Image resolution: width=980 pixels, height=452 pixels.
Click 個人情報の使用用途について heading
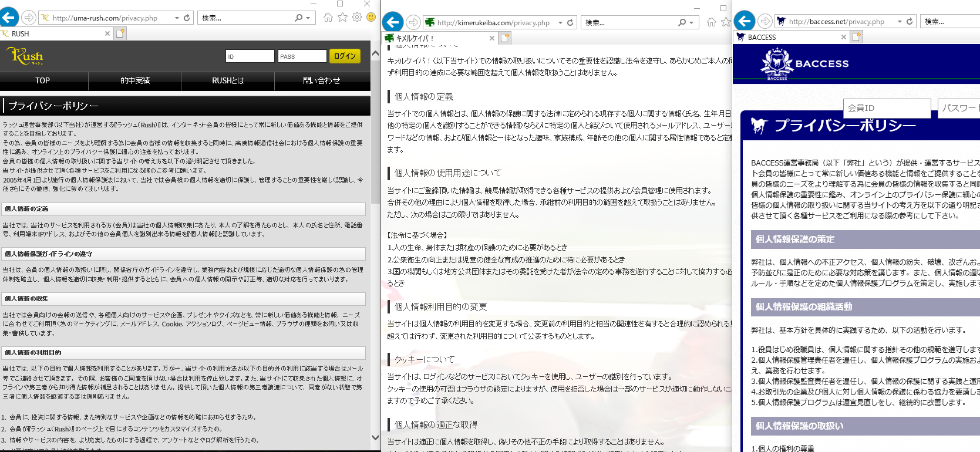coord(448,173)
